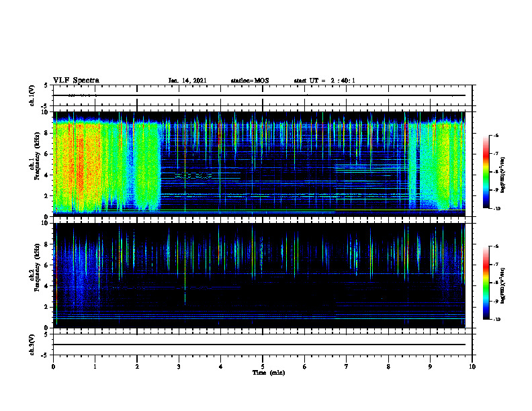Image resolution: width=532 pixels, height=411 pixels.
Task: Click the ch.3 voltage waveform strip
Action: (x=263, y=345)
